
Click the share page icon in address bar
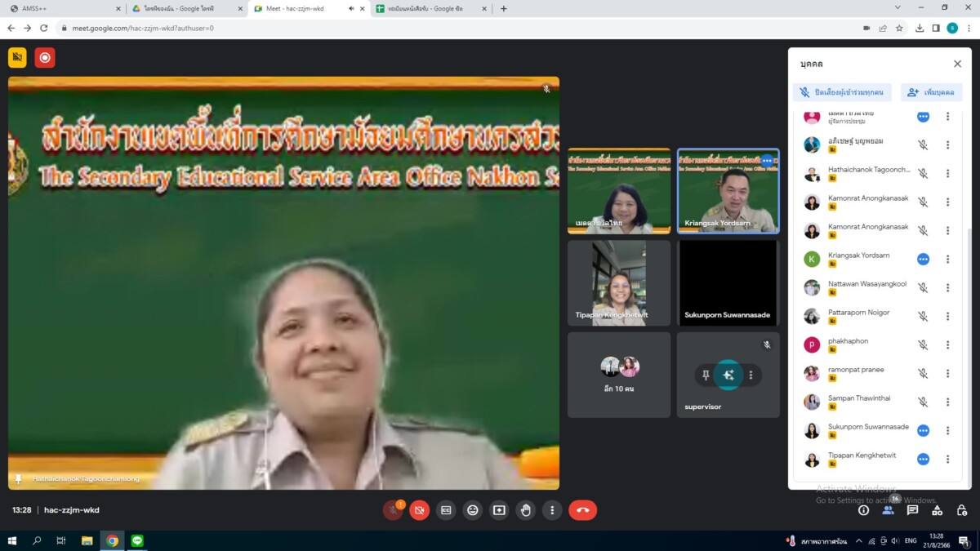click(x=883, y=28)
